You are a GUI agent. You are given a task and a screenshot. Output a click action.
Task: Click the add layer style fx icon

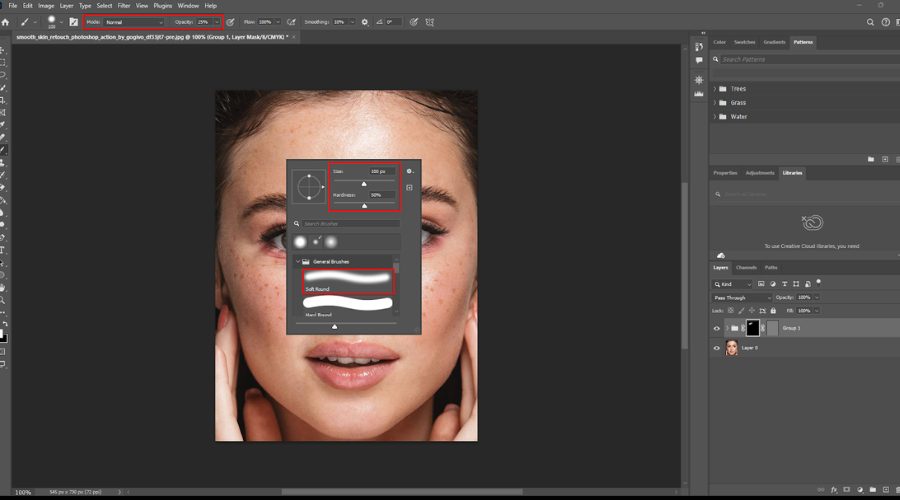[834, 490]
